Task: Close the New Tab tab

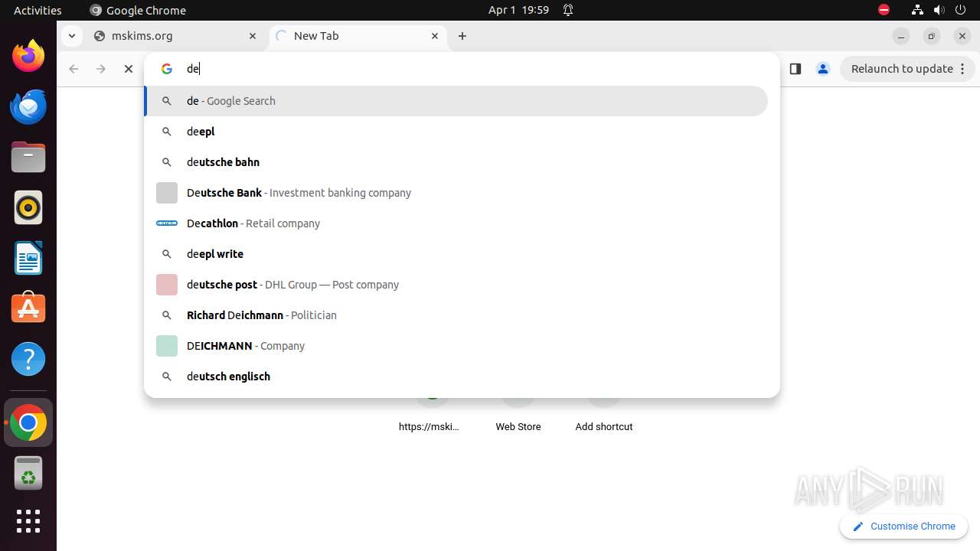Action: pos(435,36)
